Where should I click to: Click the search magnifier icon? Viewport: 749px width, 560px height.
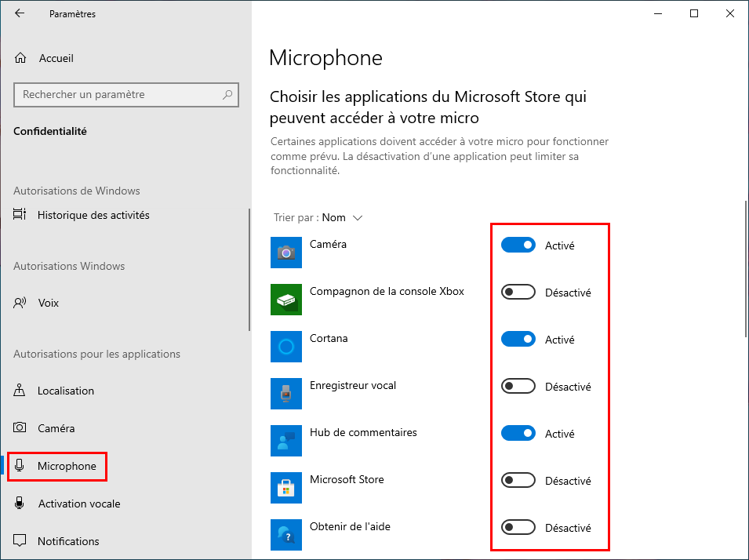coord(227,95)
